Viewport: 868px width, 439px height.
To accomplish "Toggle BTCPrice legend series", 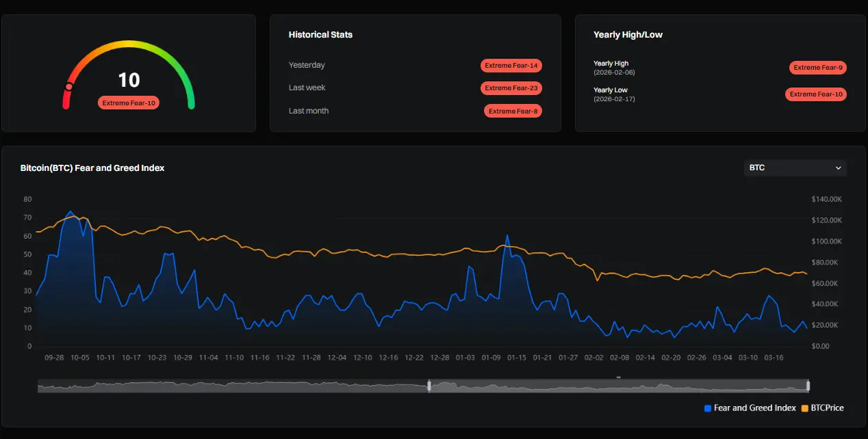I will (x=823, y=408).
